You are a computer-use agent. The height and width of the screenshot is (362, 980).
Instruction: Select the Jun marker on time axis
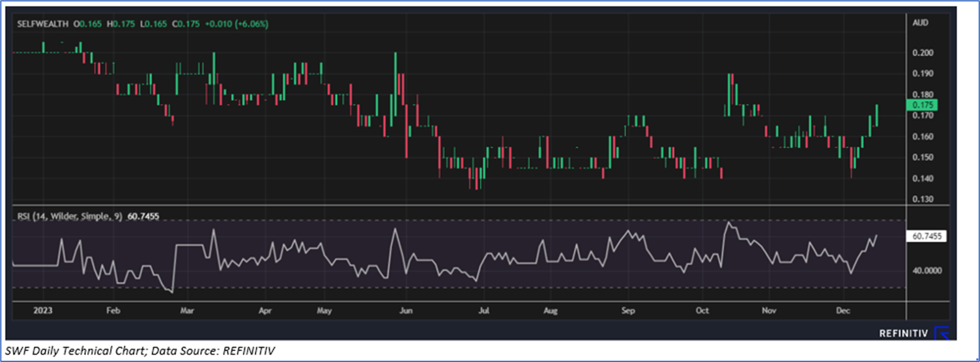(x=405, y=311)
